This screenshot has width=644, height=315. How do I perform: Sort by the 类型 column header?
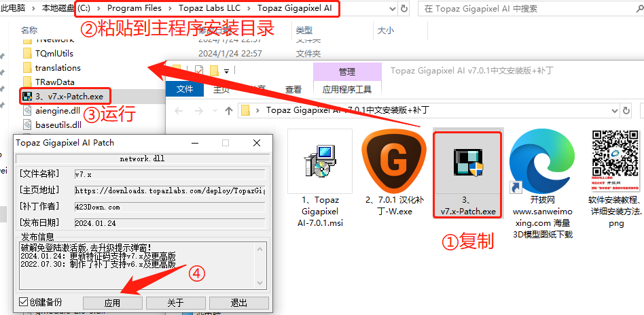point(304,31)
